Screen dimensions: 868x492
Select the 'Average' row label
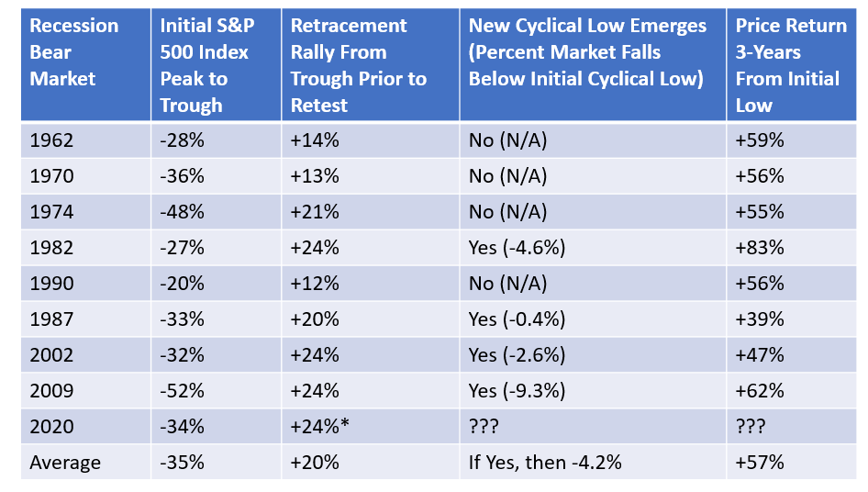[x=64, y=463]
